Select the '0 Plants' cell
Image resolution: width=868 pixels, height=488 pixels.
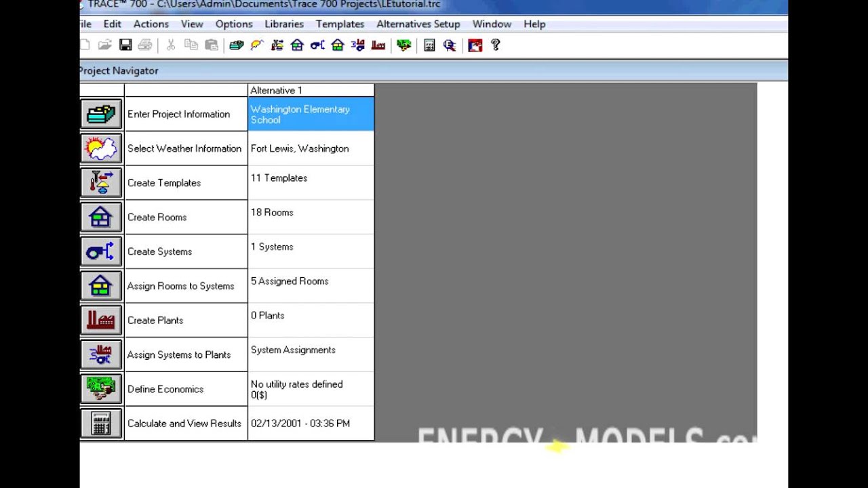pos(311,320)
